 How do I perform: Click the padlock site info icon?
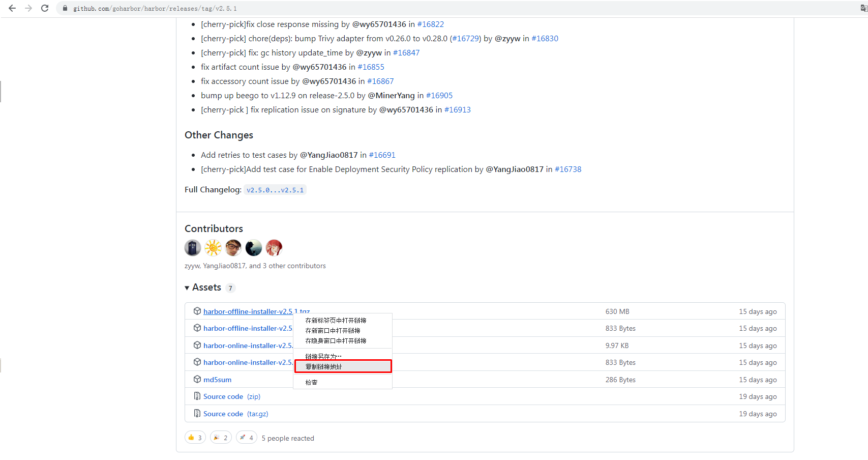pyautogui.click(x=65, y=8)
